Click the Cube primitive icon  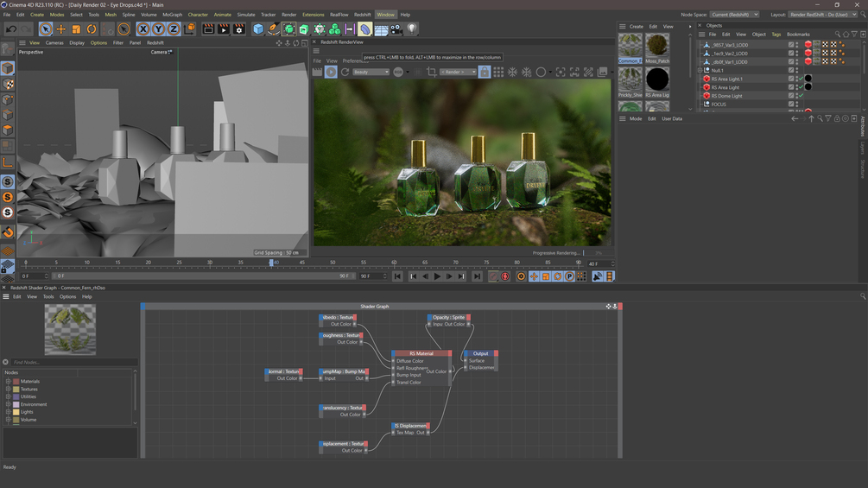point(257,29)
